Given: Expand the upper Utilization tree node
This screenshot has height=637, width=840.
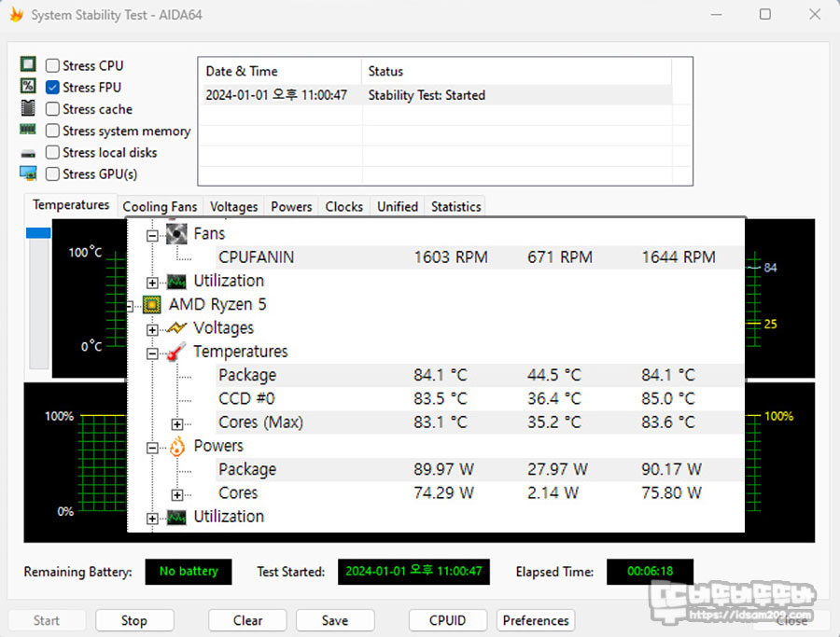Looking at the screenshot, I should (152, 283).
